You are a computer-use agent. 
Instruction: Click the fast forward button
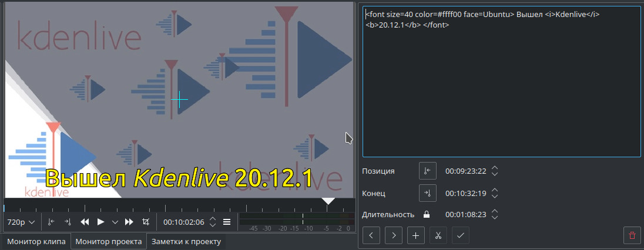coord(129,222)
